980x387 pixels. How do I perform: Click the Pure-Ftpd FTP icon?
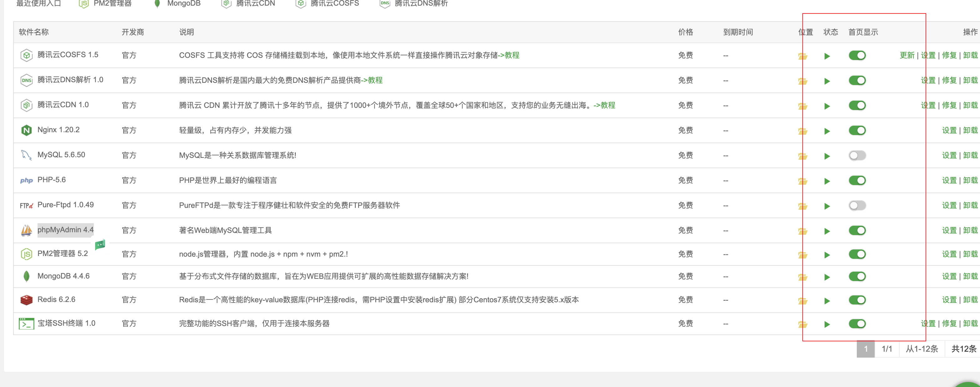pyautogui.click(x=26, y=206)
